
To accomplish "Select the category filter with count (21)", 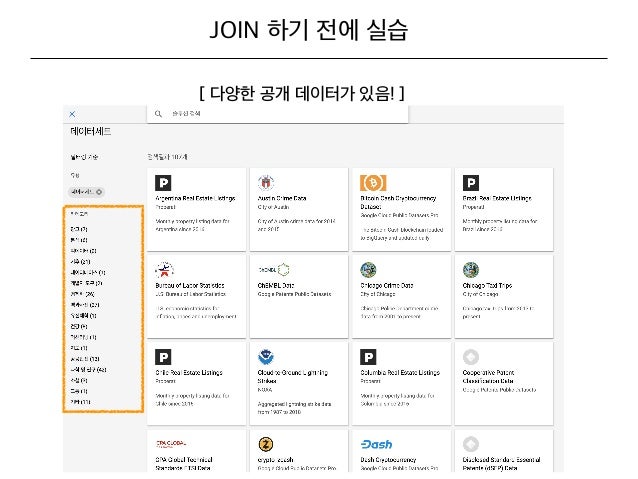I will pos(81,262).
